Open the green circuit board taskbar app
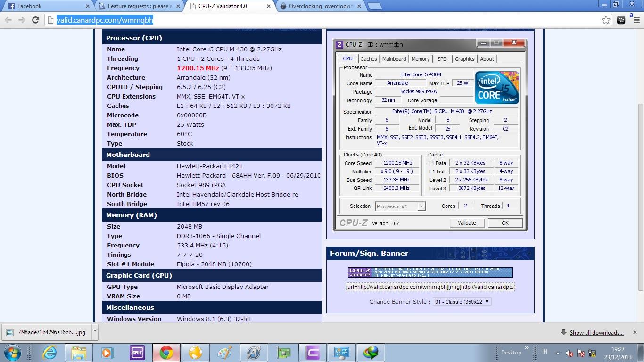This screenshot has width=644, height=362. coord(283,352)
